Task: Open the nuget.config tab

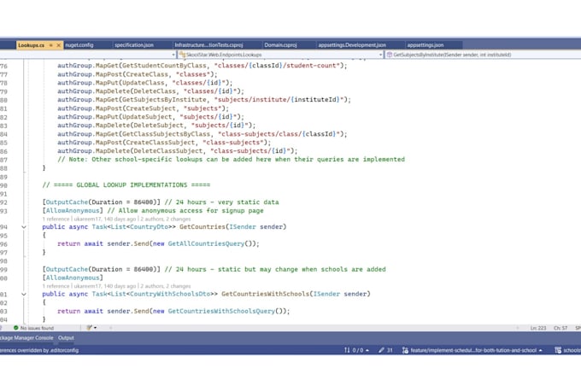Action: point(79,45)
